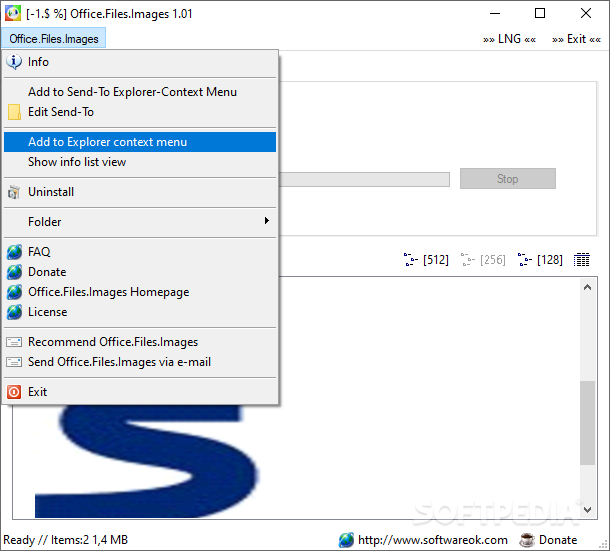Set thumbnail size to [512]

click(426, 260)
